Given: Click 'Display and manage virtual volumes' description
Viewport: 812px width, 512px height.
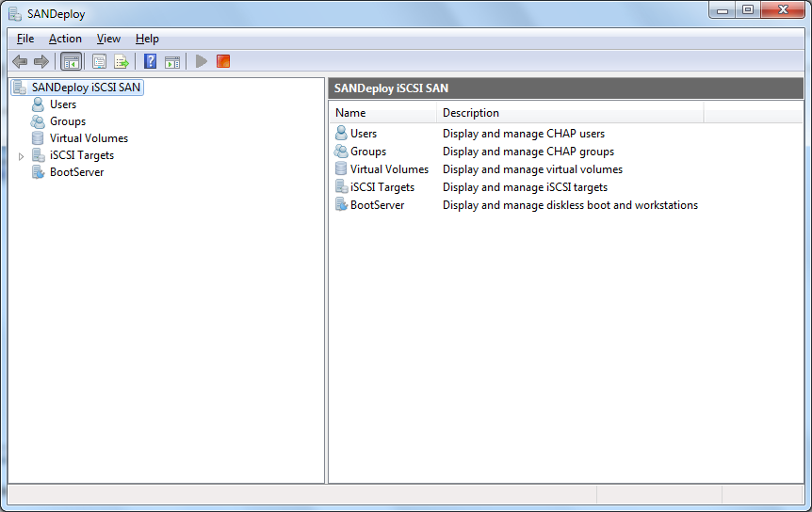Looking at the screenshot, I should [x=532, y=169].
